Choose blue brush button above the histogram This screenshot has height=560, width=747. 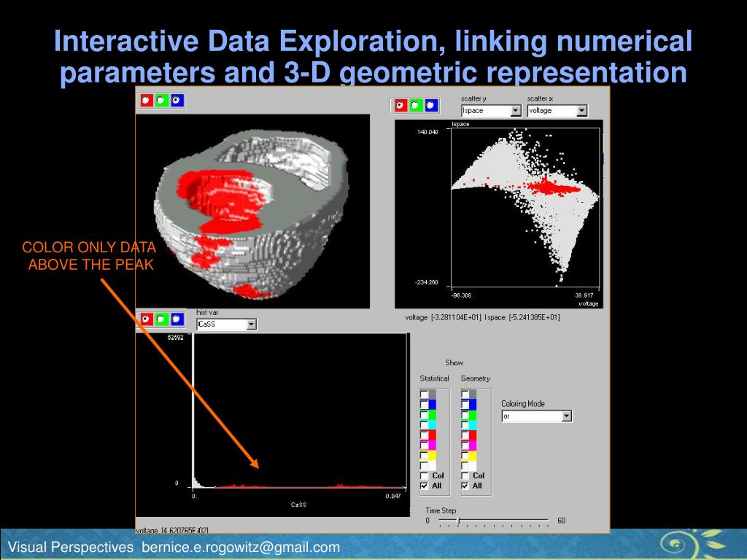click(x=177, y=319)
